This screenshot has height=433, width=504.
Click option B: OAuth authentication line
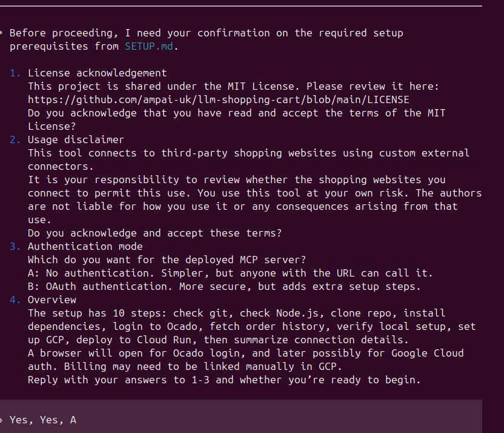tap(224, 286)
